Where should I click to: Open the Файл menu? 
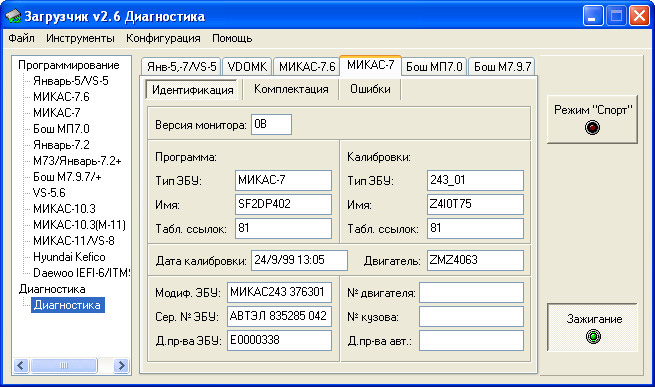pos(21,38)
